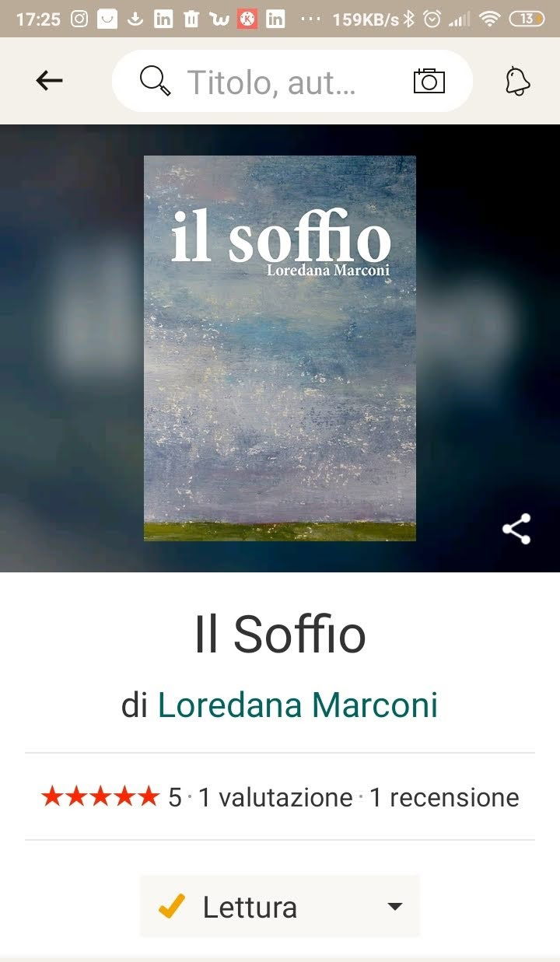560x962 pixels.
Task: Tap the Instagram icon in status bar
Action: point(79,19)
